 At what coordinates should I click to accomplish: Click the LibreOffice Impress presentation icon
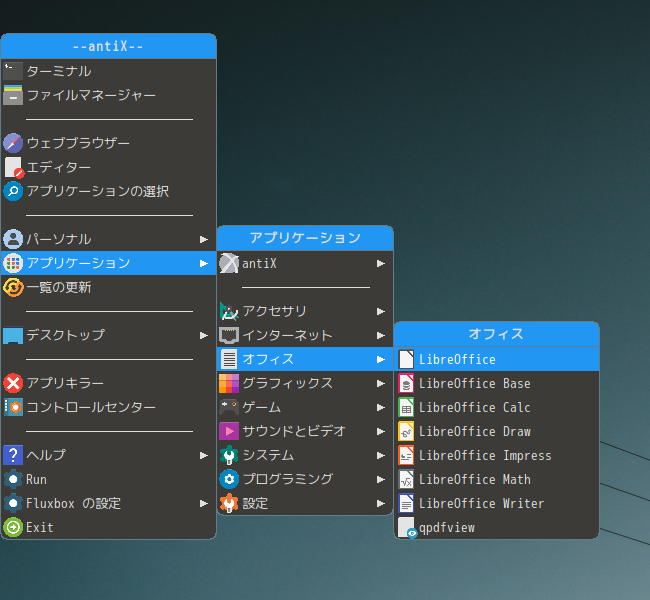406,455
